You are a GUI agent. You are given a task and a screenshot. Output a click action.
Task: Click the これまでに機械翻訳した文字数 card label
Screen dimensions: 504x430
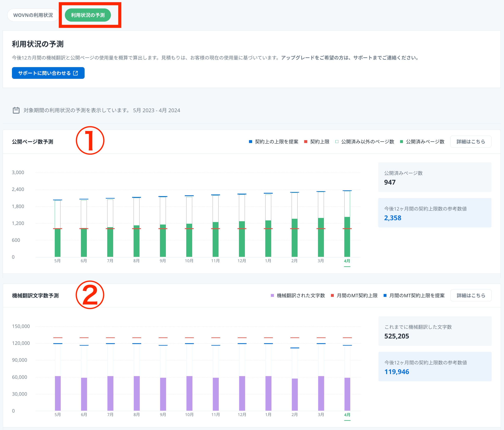(418, 327)
